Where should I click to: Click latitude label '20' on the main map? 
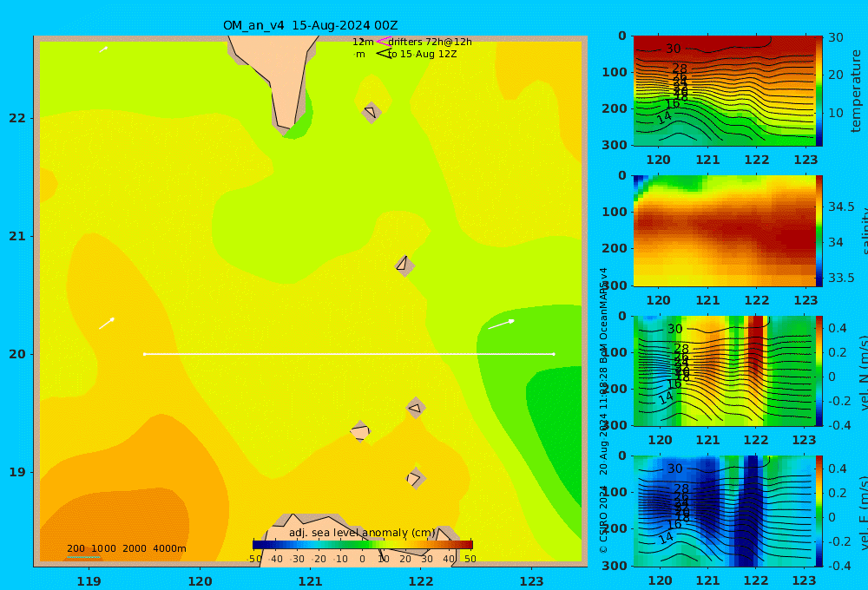[17, 354]
